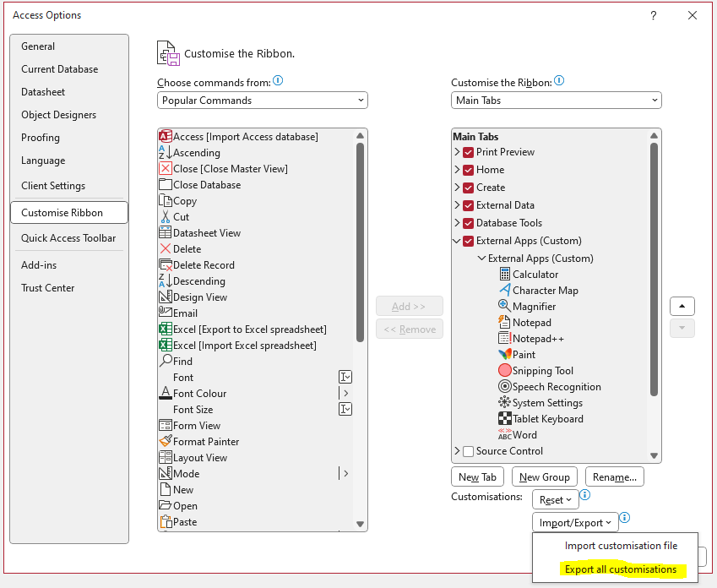Select the Format Painter icon
Viewport: 717px width, 588px height.
coord(165,441)
